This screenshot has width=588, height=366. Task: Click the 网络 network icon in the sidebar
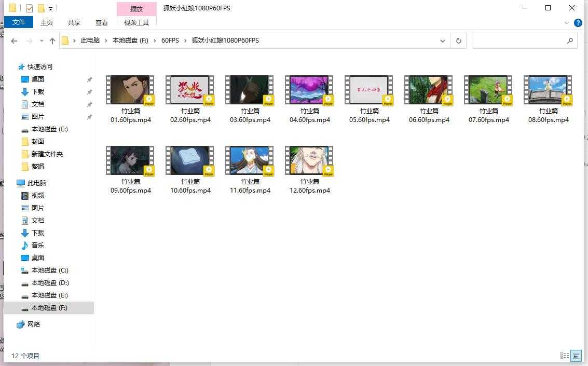click(21, 324)
